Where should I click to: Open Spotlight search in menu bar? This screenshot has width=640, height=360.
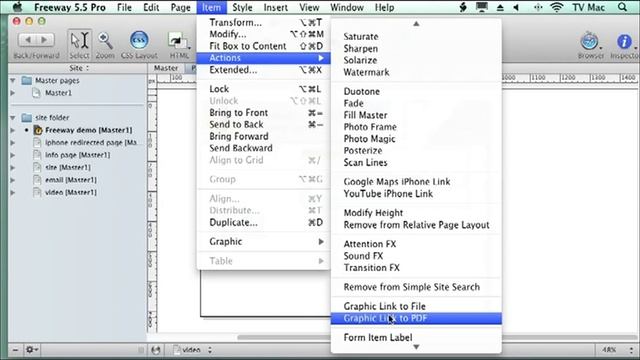[x=622, y=7]
